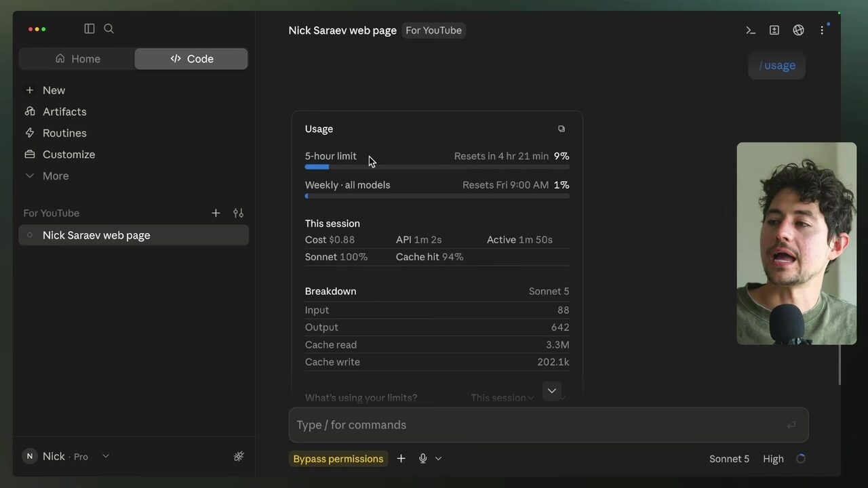The image size is (868, 488).
Task: Toggle the sidebar panel icon
Action: [x=90, y=28]
